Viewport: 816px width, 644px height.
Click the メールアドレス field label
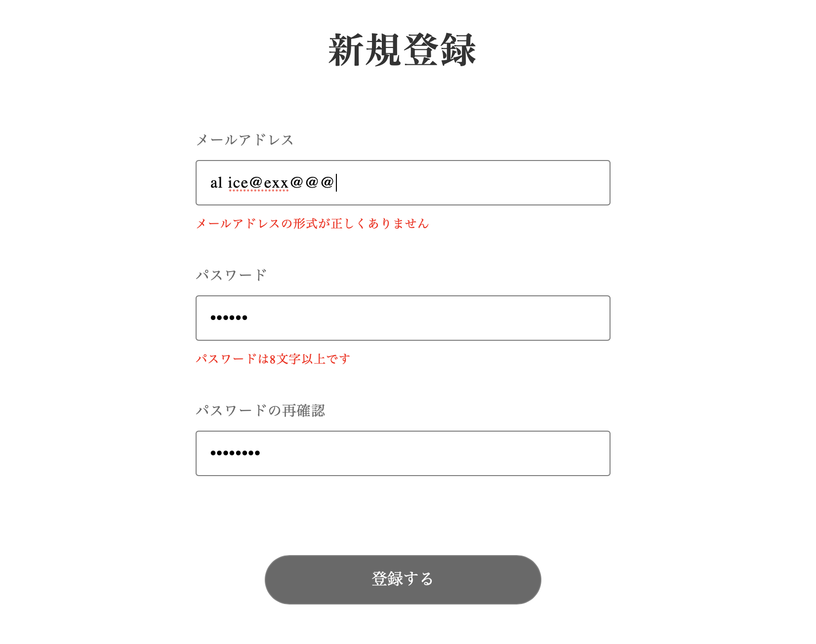pyautogui.click(x=245, y=140)
